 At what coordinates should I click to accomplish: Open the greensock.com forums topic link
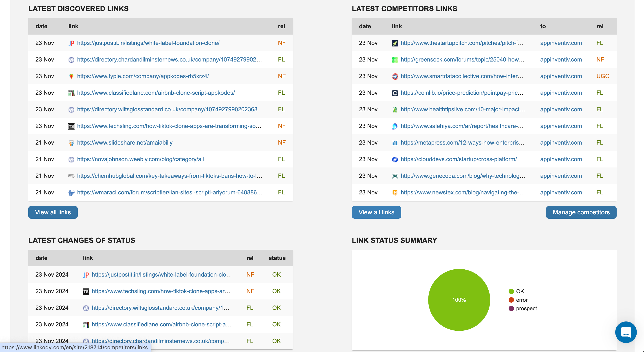point(463,59)
